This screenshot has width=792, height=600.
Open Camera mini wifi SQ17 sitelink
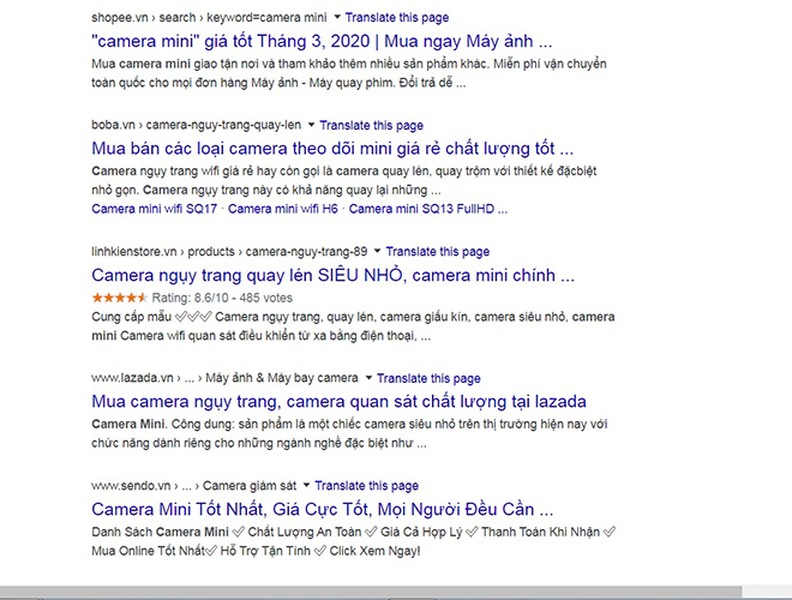154,209
